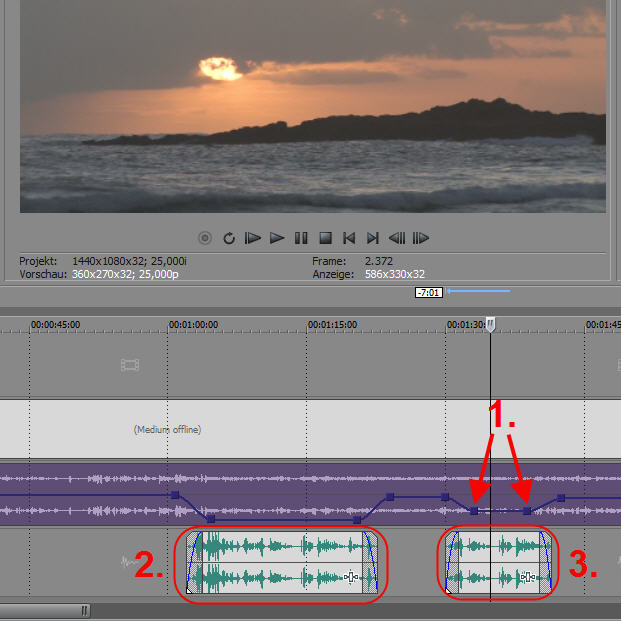This screenshot has height=621, width=621.
Task: Click the Record button in transport controls
Action: point(205,238)
